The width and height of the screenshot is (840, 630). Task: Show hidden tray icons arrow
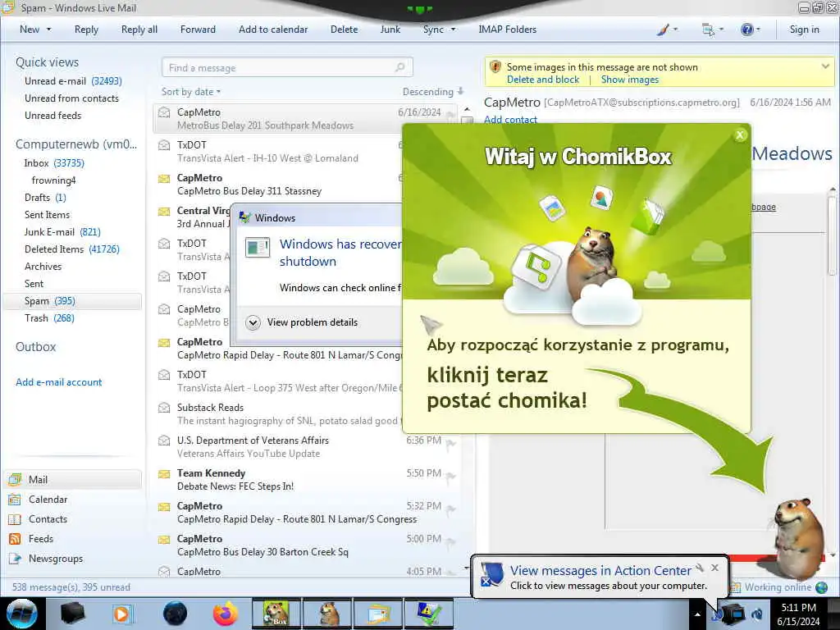click(697, 614)
